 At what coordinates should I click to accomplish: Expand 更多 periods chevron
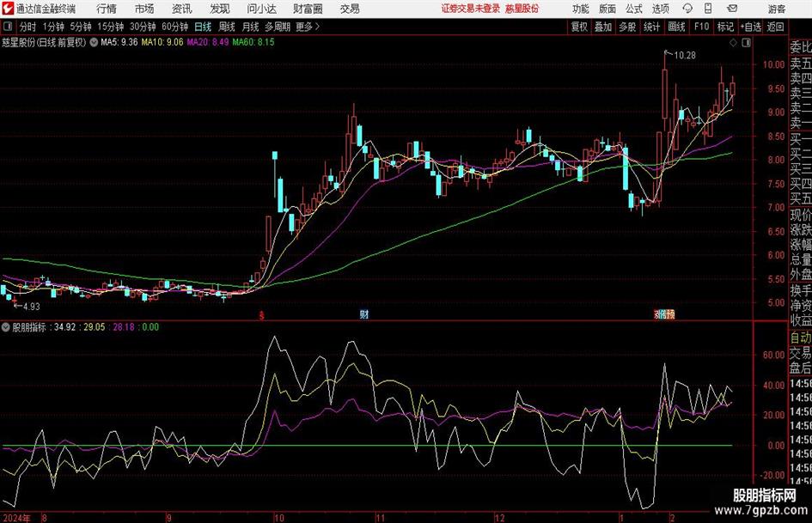pyautogui.click(x=317, y=27)
